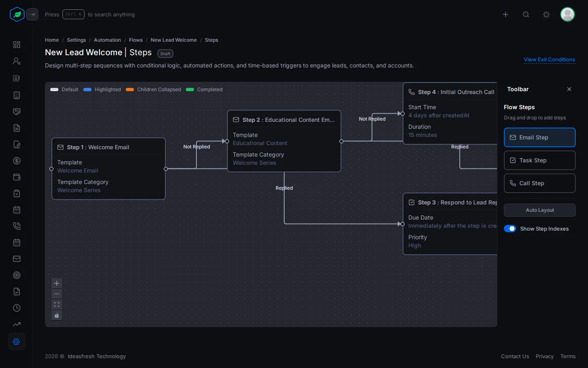Zoom in on the flow canvas

[x=57, y=283]
